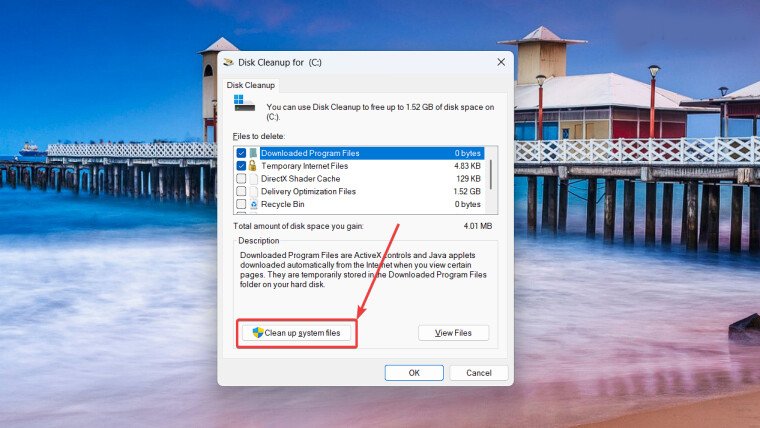The image size is (760, 428).
Task: Uncheck the Downloaded Program Files checkbox
Action: pos(241,153)
